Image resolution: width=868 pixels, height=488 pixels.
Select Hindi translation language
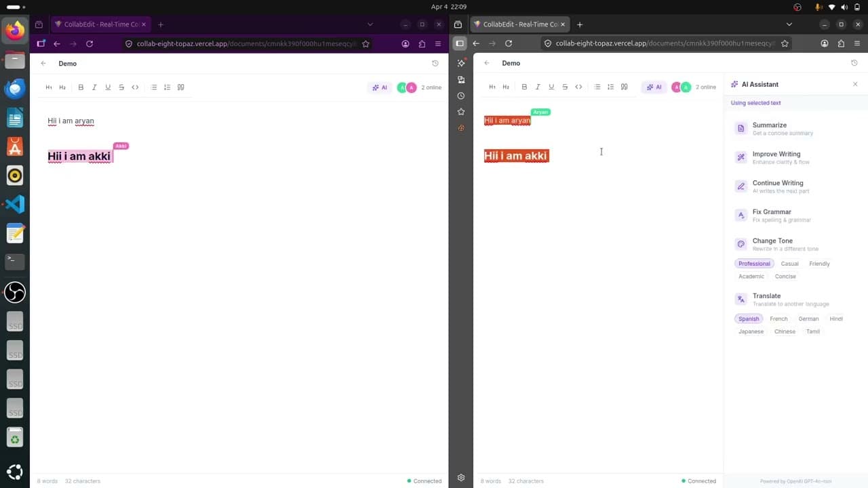coord(836,319)
